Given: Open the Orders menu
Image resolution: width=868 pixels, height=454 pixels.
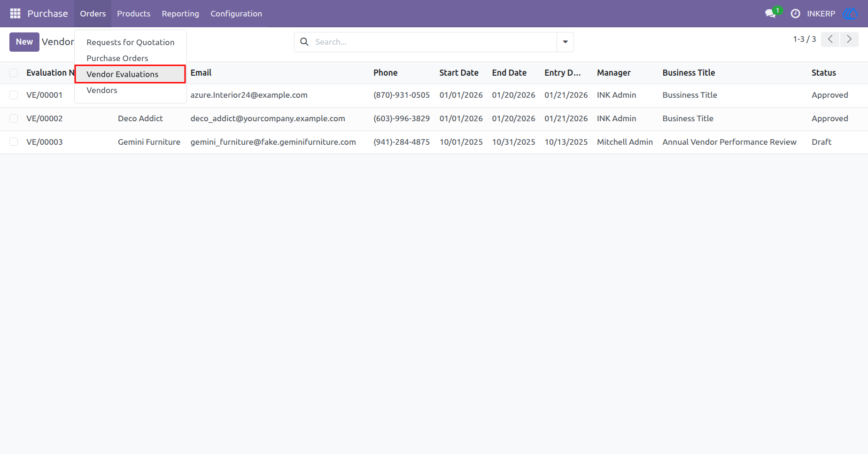Looking at the screenshot, I should point(93,14).
